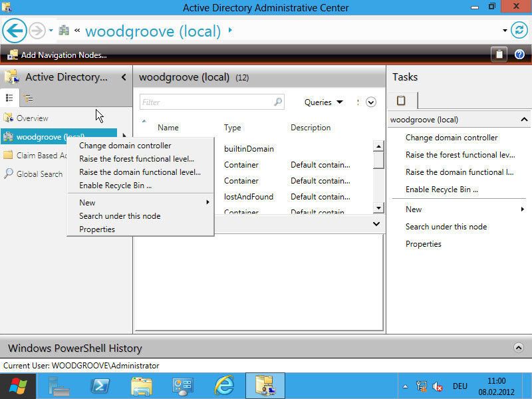Show hidden tray icons arrow

[405, 386]
